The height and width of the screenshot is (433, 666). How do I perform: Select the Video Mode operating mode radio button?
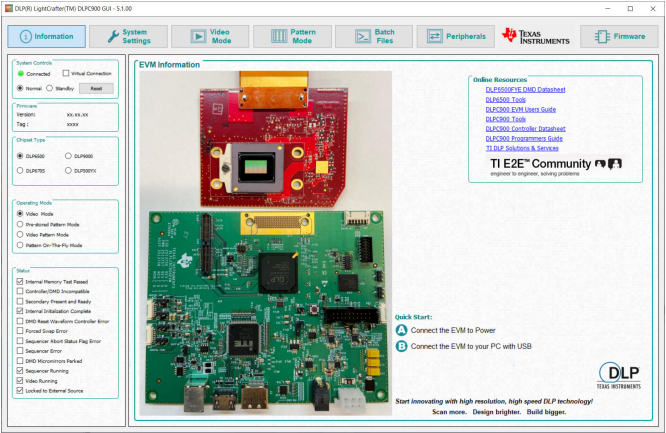tap(20, 213)
